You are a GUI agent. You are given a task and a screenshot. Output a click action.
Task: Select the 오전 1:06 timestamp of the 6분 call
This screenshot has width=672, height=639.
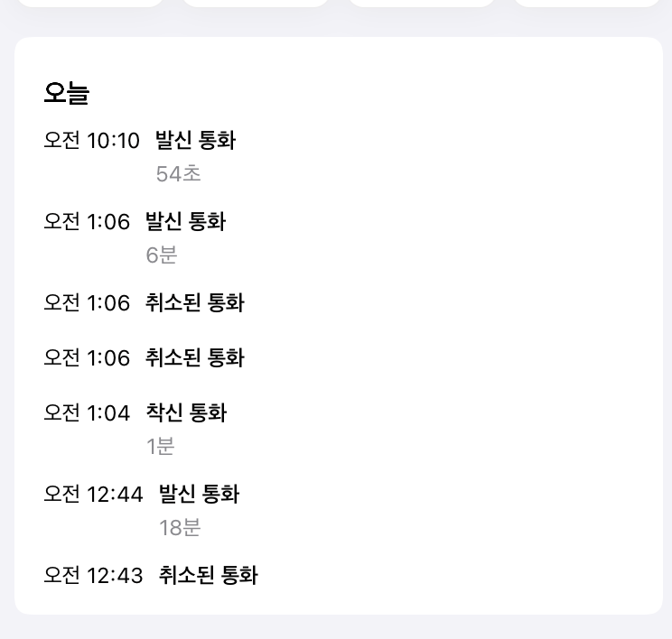click(x=87, y=222)
